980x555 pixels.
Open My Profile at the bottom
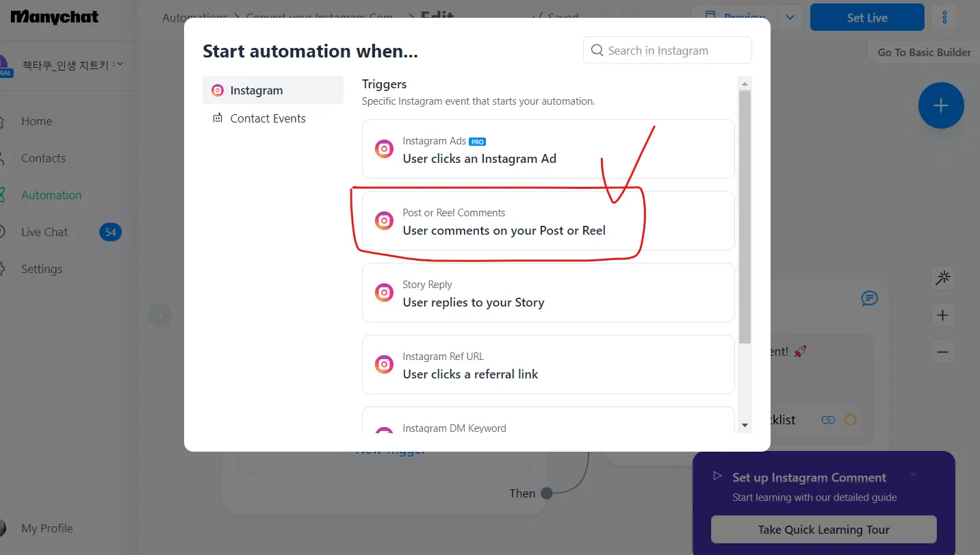click(x=47, y=528)
